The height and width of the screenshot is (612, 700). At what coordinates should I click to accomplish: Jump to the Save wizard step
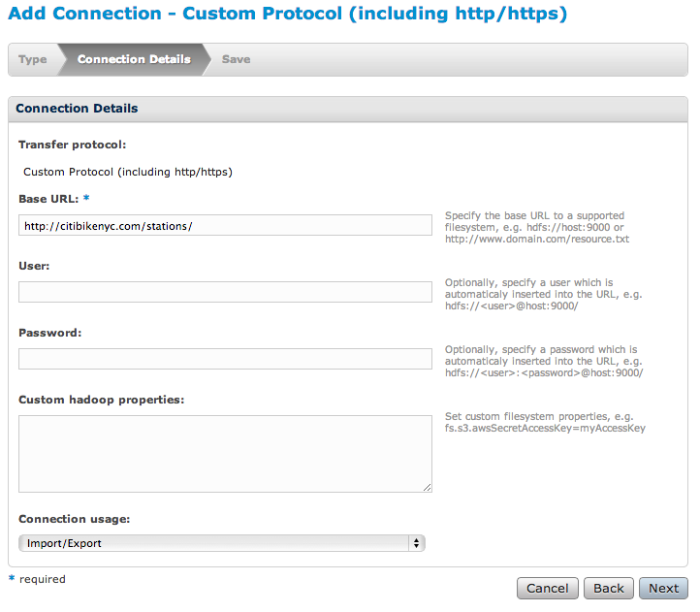pos(236,59)
